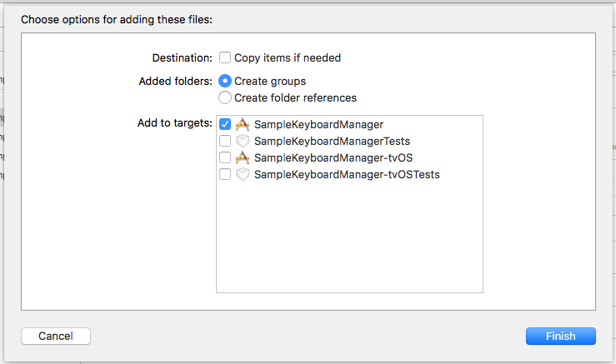Select the Create groups radio button

[x=225, y=81]
